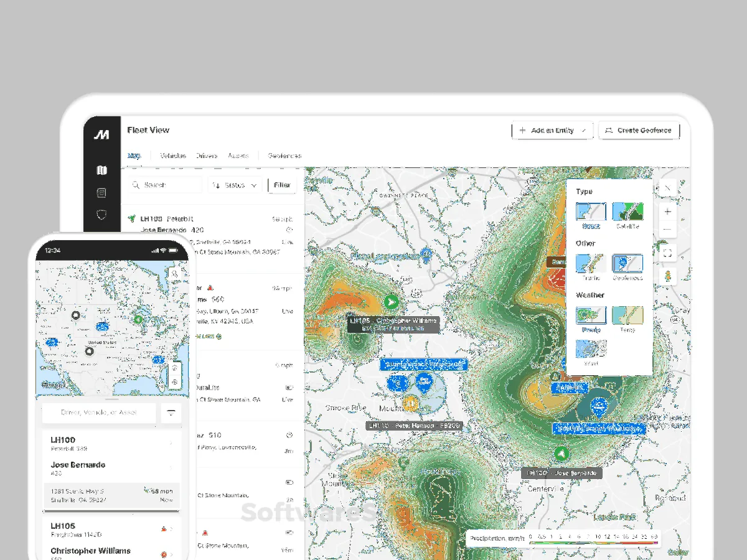Switch to the Assets tab
The image size is (747, 560).
click(239, 156)
